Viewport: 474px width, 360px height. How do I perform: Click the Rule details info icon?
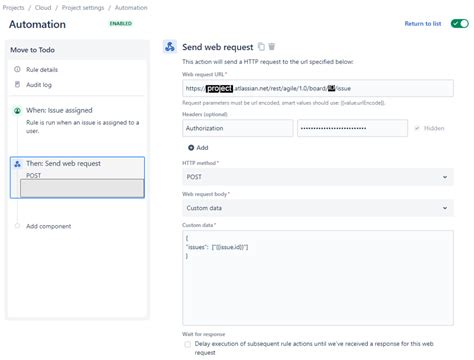tap(17, 69)
